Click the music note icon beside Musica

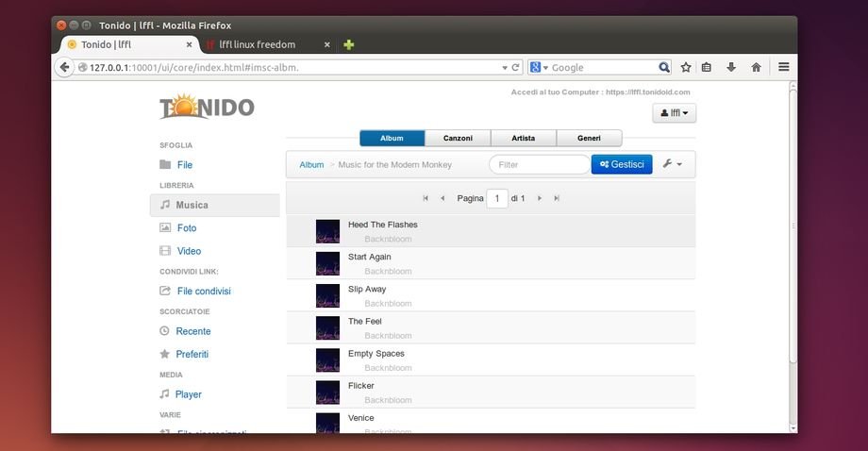[165, 205]
